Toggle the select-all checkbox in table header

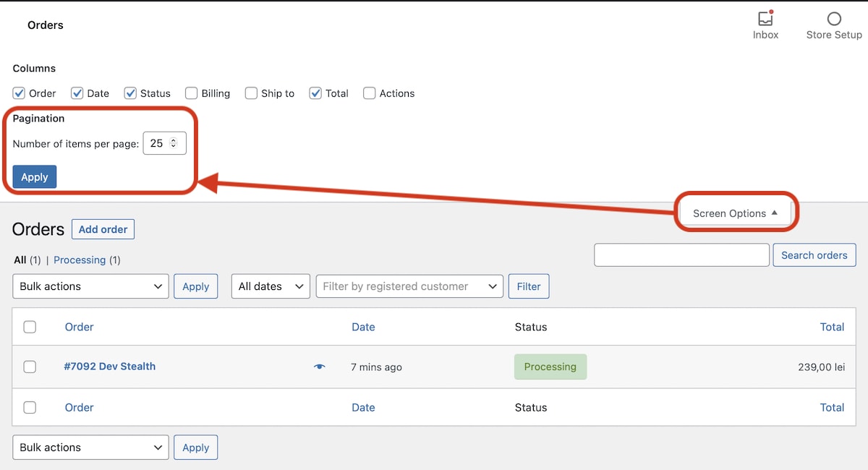click(x=30, y=327)
